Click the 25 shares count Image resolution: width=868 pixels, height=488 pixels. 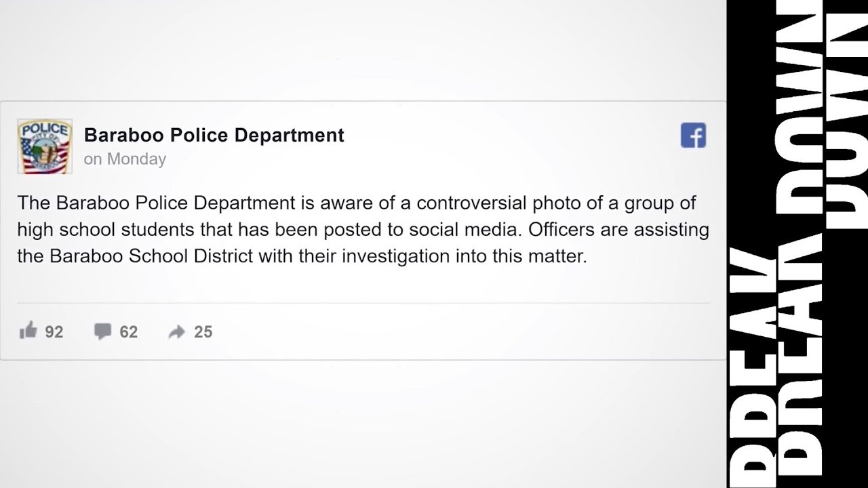click(203, 331)
